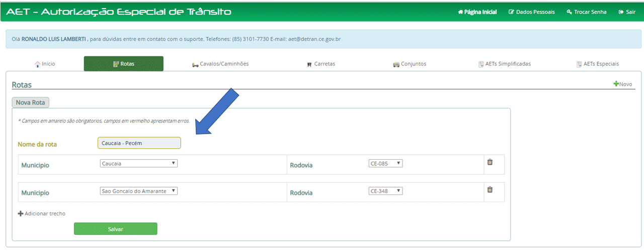644x252 pixels.
Task: Open the Carretas trailer icon tab
Action: pyautogui.click(x=309, y=65)
